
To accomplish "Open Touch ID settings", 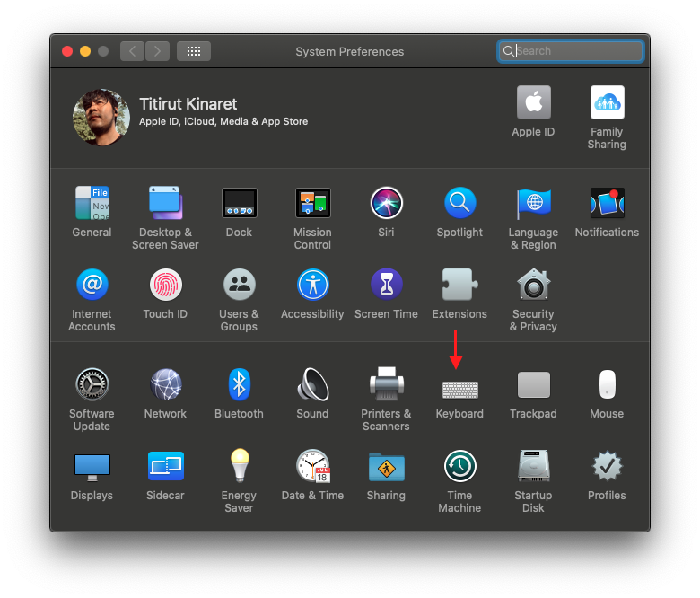I will pyautogui.click(x=165, y=286).
